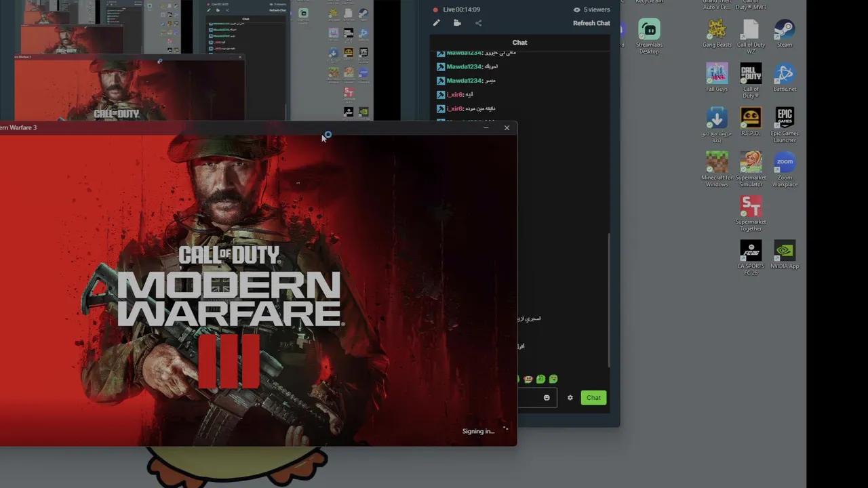This screenshot has width=868, height=488.
Task: Click Live 00:14:09 timer text
Action: click(x=461, y=9)
